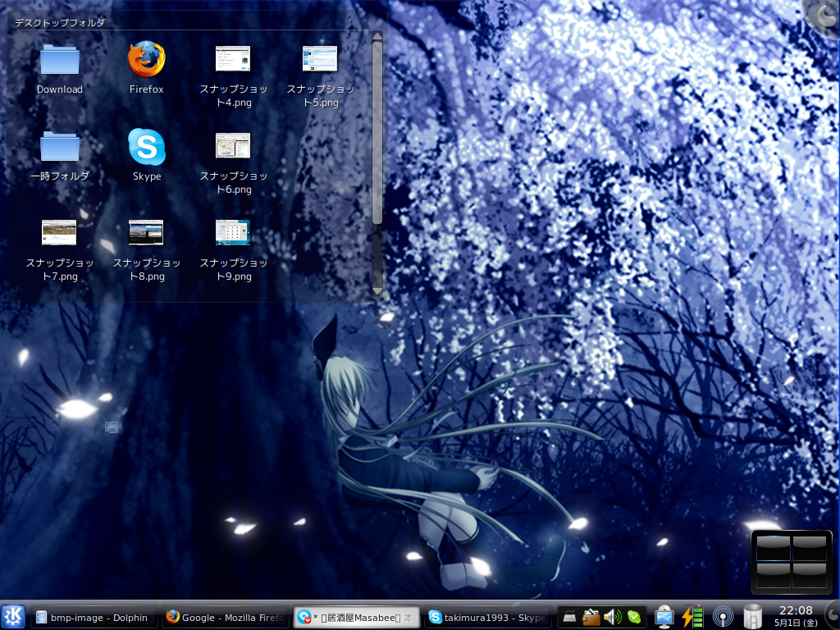Click the keyboard layout tray icon

(569, 618)
